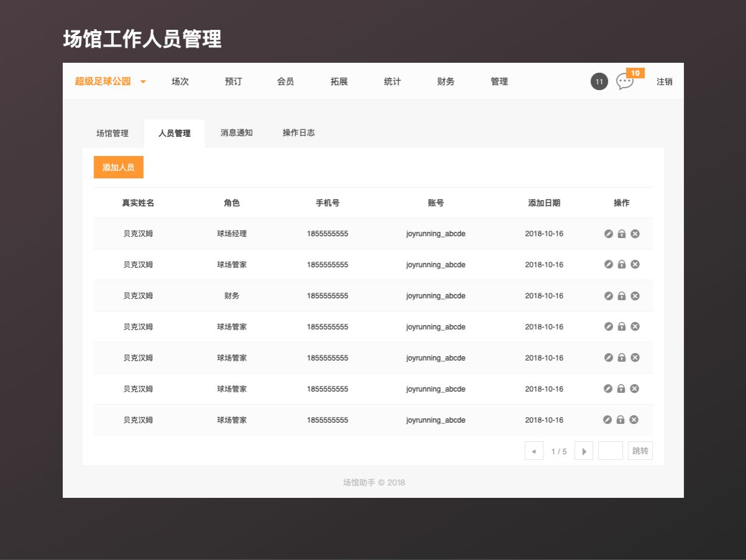The image size is (746, 560).
Task: Click the 操作 column header
Action: click(622, 203)
